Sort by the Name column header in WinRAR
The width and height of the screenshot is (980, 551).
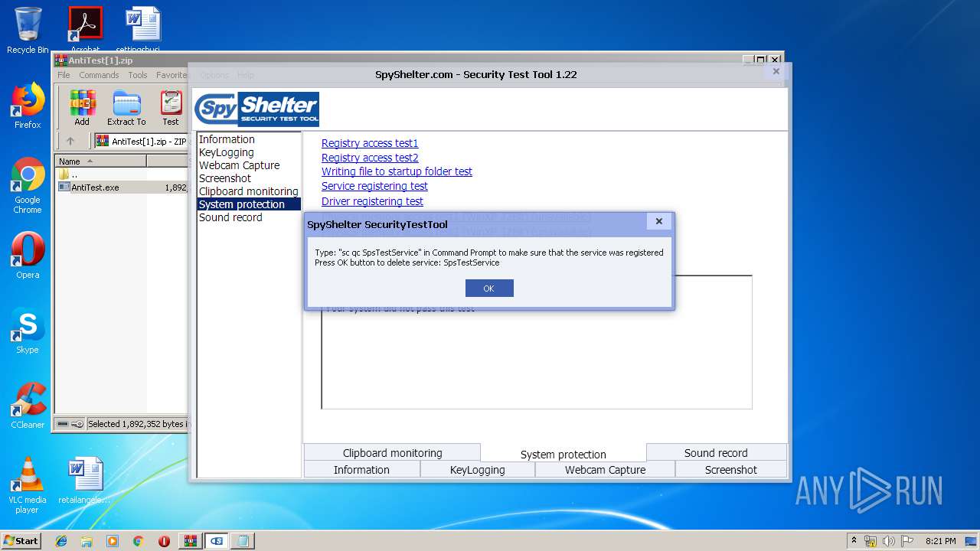(101, 161)
